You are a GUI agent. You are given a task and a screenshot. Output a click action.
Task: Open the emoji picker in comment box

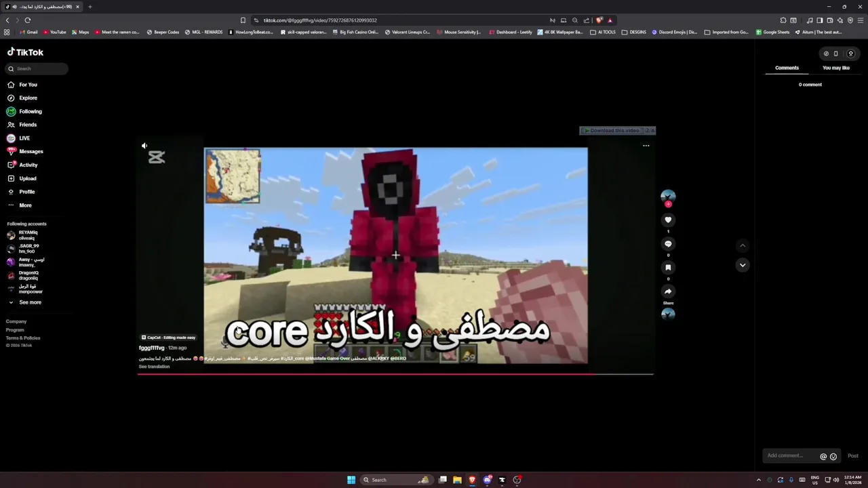point(833,457)
